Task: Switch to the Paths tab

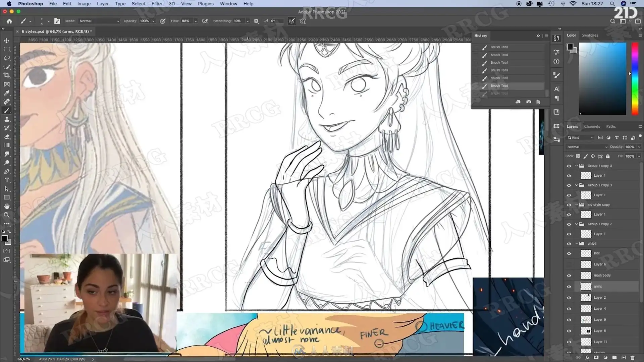Action: 611,127
